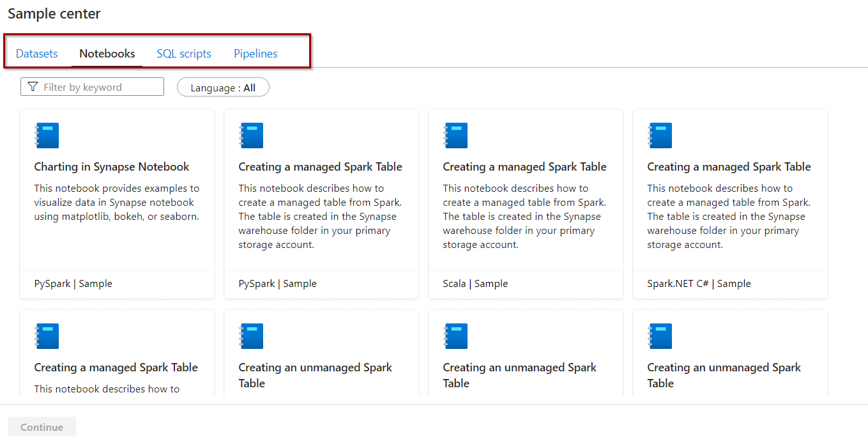868x441 pixels.
Task: Open the Language : All dropdown
Action: point(223,88)
